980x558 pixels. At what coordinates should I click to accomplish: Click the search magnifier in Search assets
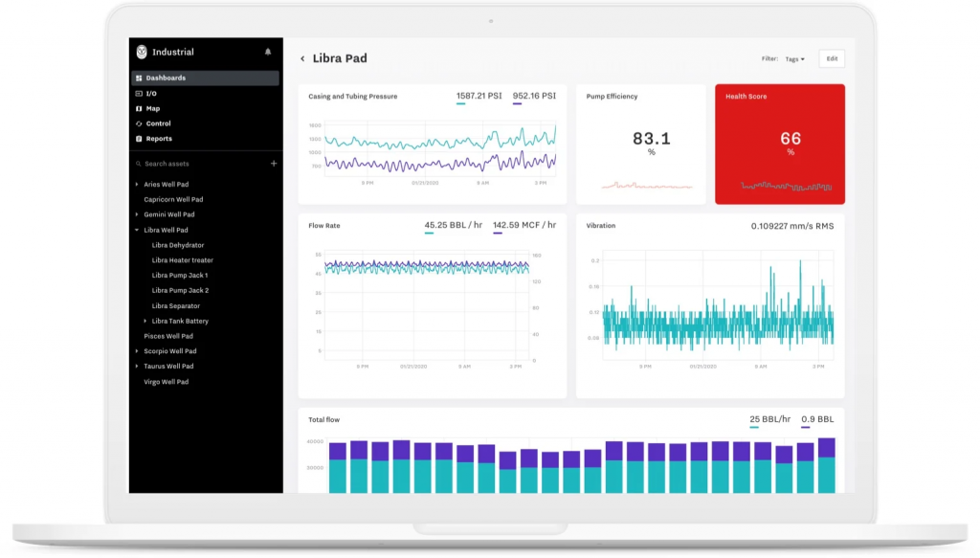[x=139, y=164]
